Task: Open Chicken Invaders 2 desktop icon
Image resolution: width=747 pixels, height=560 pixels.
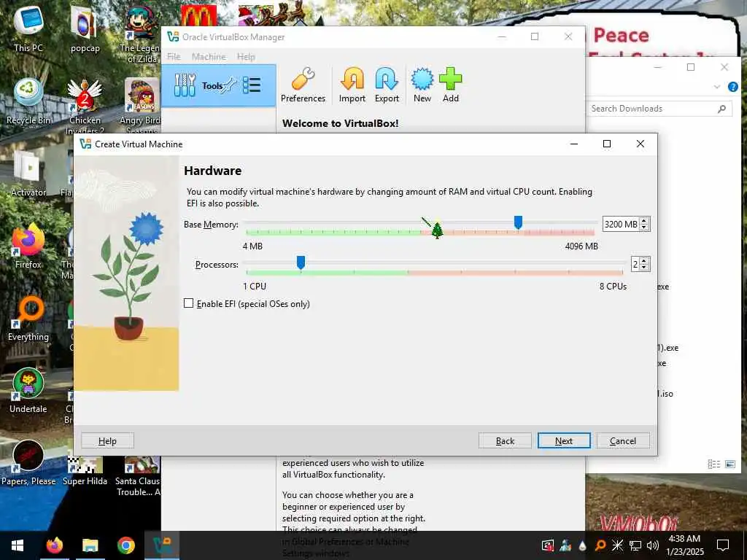Action: [85, 106]
